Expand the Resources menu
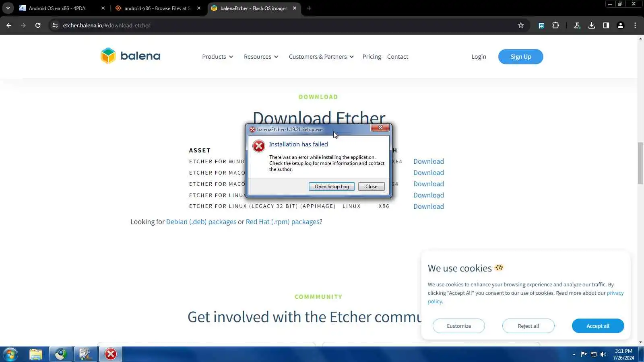The width and height of the screenshot is (644, 362). 261,57
